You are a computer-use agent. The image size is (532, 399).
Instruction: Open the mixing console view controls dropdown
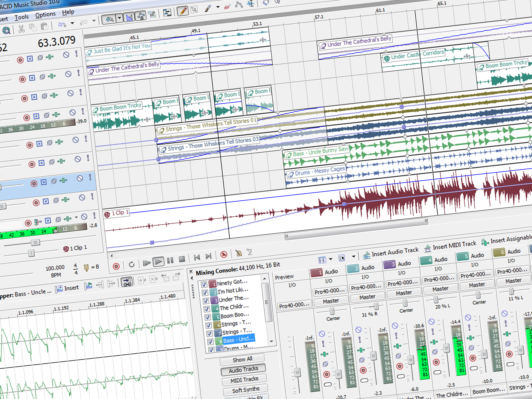point(330,259)
